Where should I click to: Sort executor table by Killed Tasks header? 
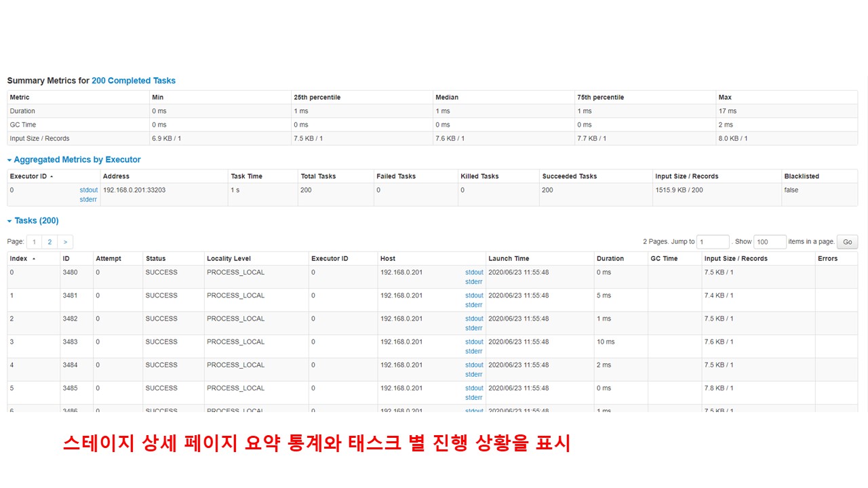coord(498,176)
